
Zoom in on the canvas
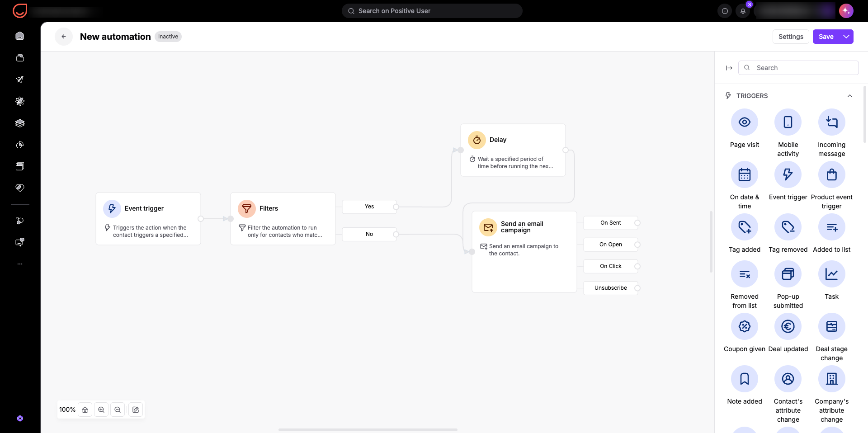tap(101, 409)
